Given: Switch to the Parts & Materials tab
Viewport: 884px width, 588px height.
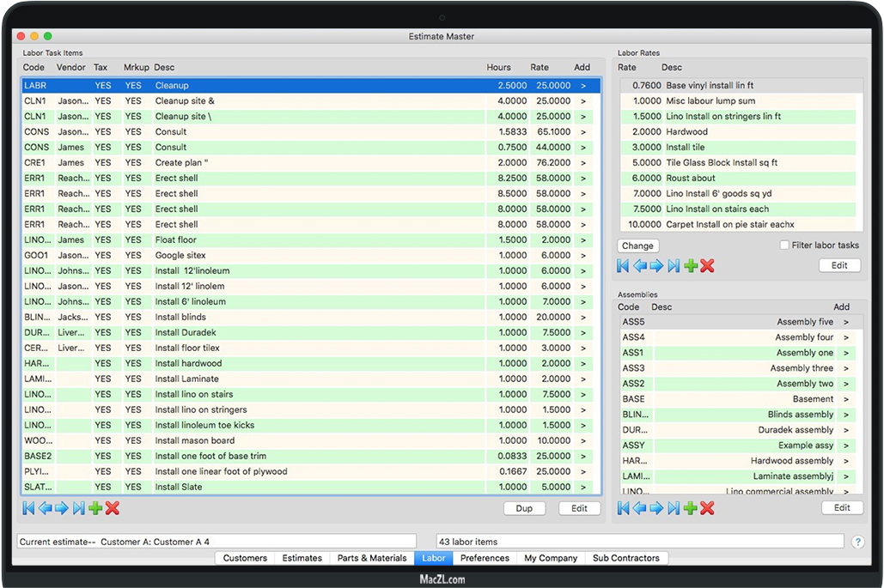Looking at the screenshot, I should click(x=371, y=558).
